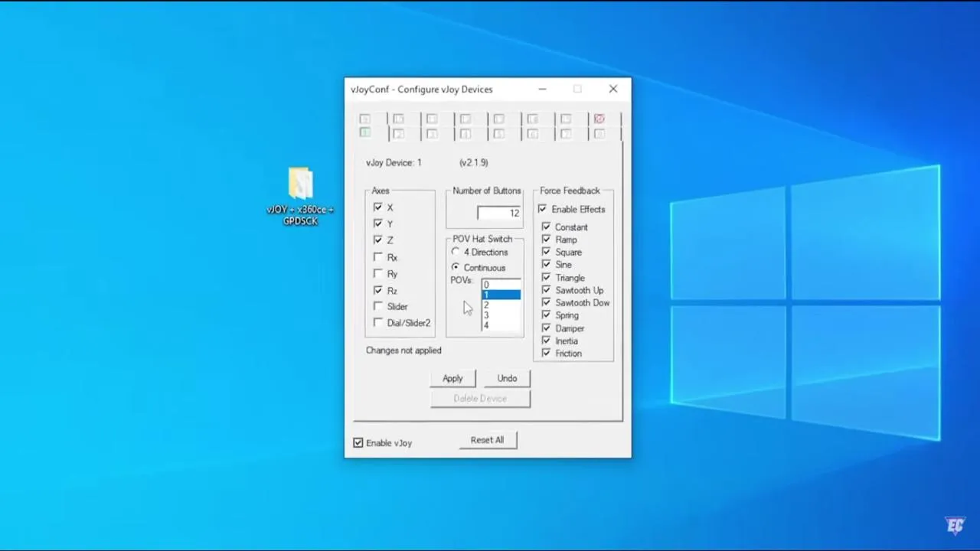Image resolution: width=980 pixels, height=551 pixels.
Task: Enable the Slider axis checkbox
Action: pyautogui.click(x=377, y=306)
